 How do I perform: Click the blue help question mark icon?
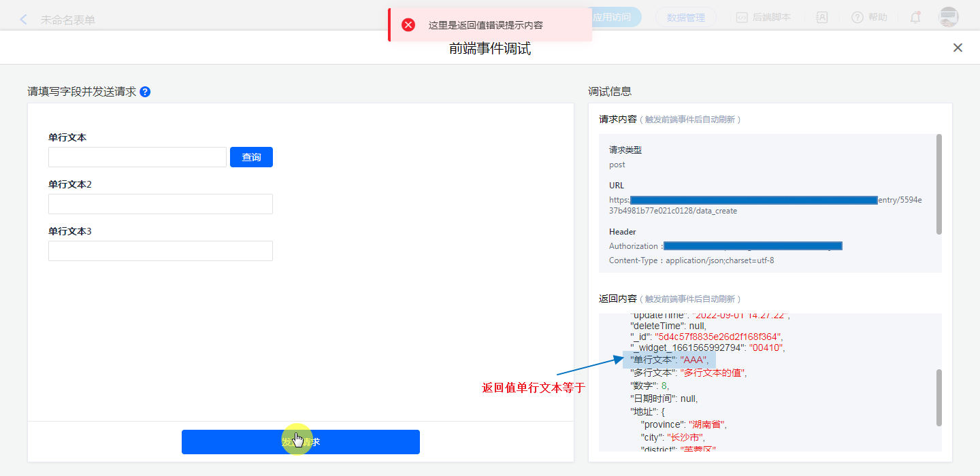(x=145, y=92)
